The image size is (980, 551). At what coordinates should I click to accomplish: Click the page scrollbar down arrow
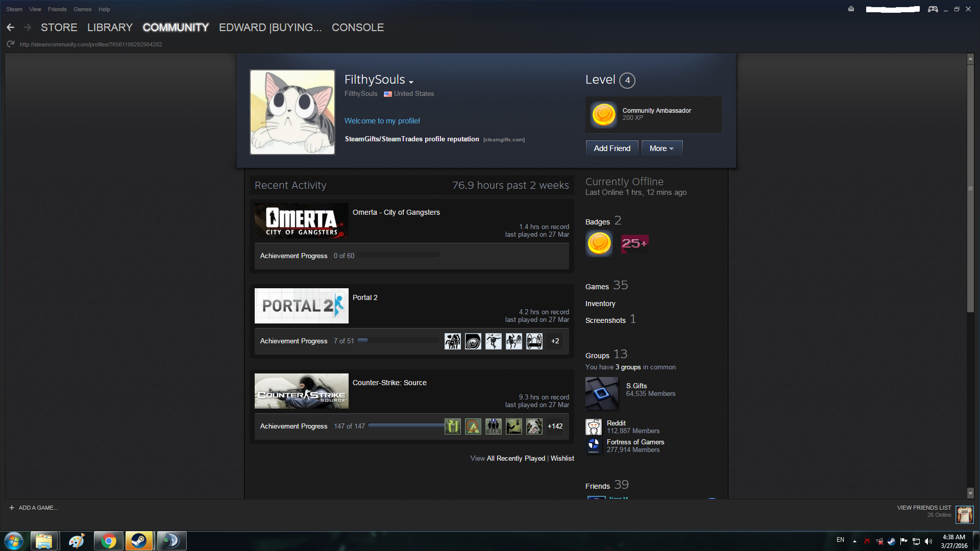[970, 493]
